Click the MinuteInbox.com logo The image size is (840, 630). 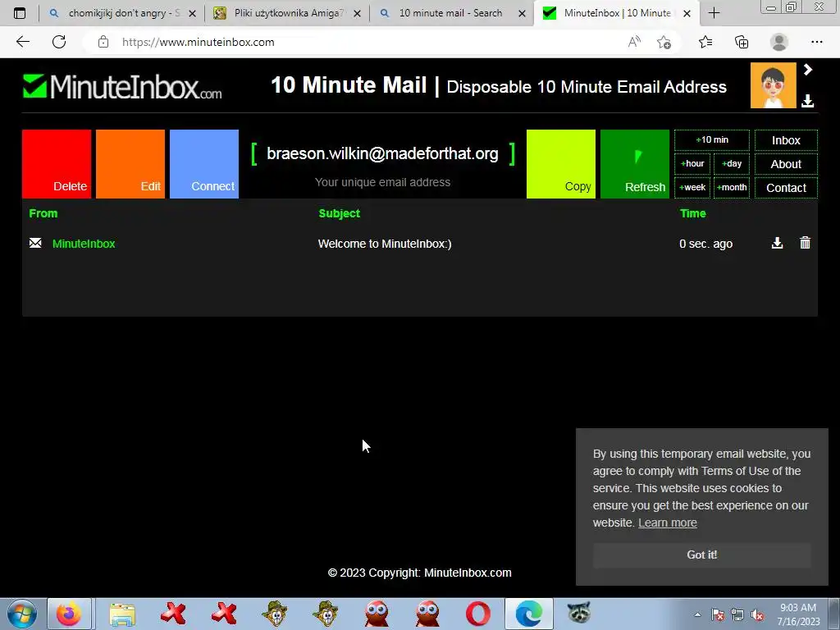[122, 87]
